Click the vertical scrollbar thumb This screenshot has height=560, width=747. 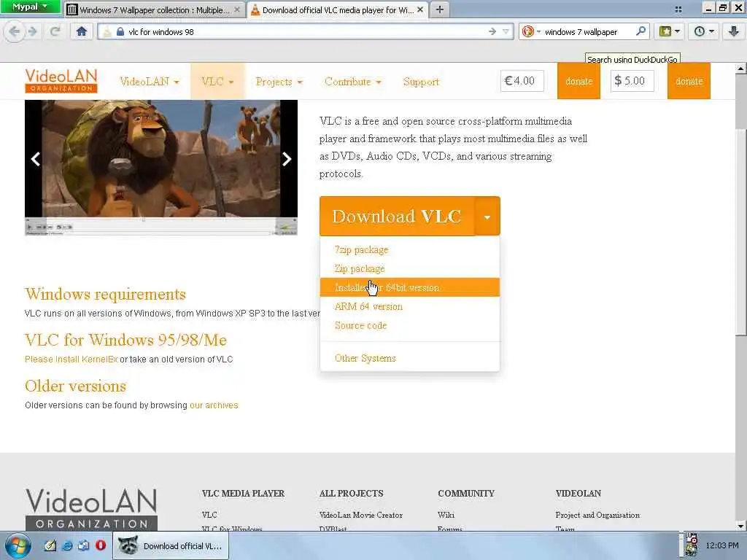[740, 233]
